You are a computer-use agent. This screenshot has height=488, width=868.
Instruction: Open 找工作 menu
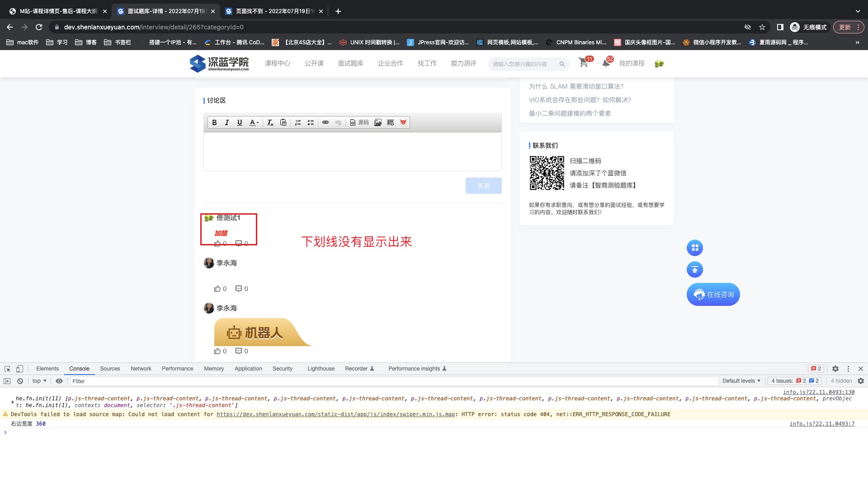tap(427, 63)
